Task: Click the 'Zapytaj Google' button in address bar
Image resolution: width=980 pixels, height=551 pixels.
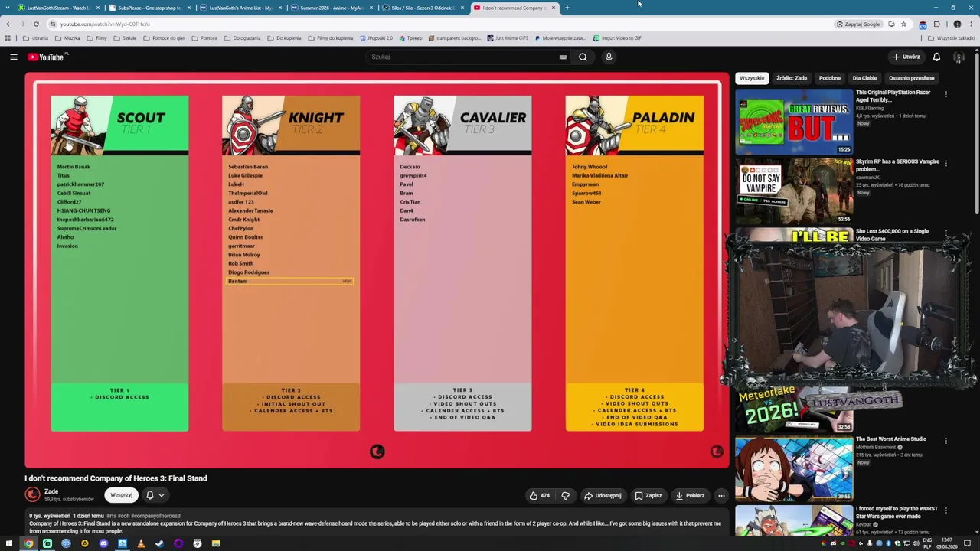Action: (858, 24)
